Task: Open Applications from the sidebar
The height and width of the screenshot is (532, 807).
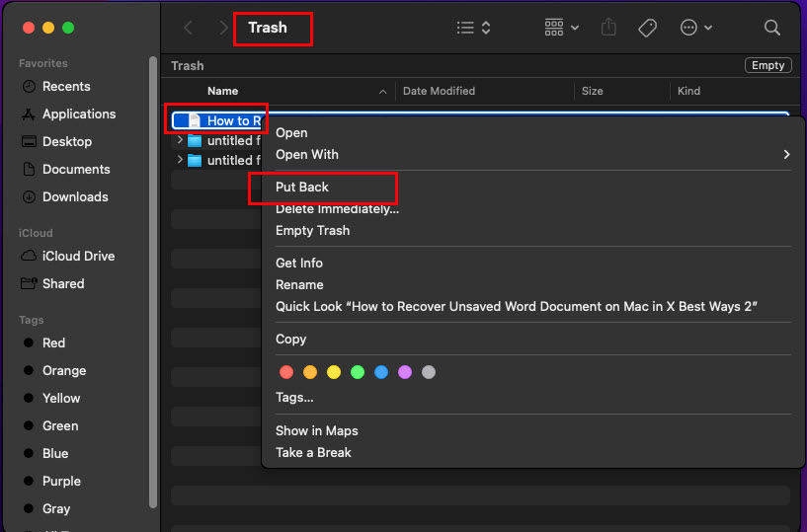Action: click(x=78, y=114)
